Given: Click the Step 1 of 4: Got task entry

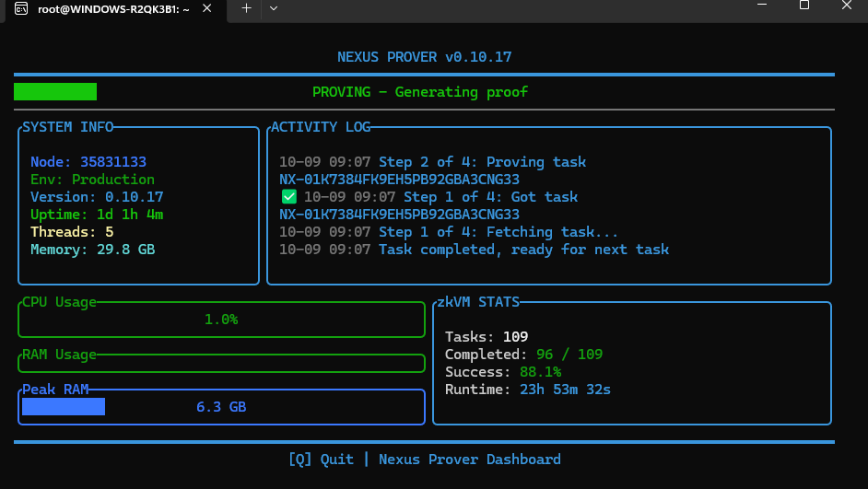Looking at the screenshot, I should [x=440, y=197].
